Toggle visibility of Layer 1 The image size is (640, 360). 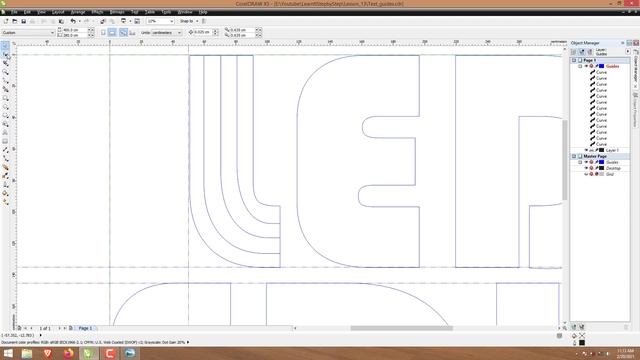pos(586,150)
